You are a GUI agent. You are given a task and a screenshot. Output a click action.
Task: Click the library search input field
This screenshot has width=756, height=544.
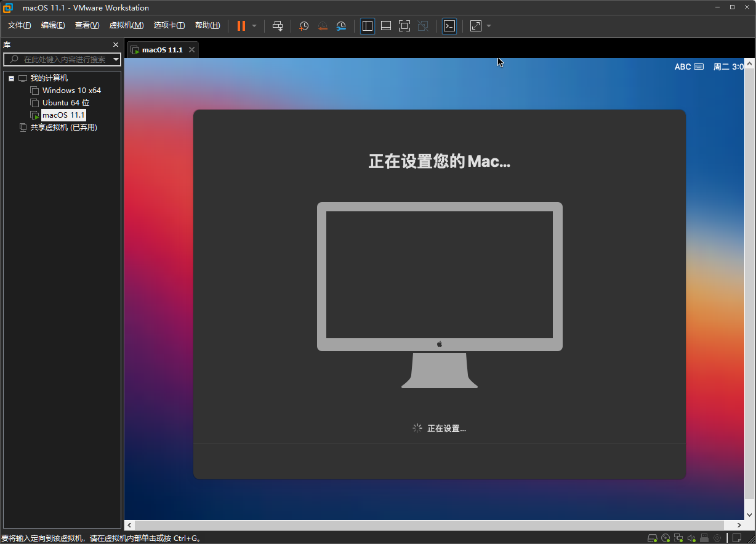62,60
